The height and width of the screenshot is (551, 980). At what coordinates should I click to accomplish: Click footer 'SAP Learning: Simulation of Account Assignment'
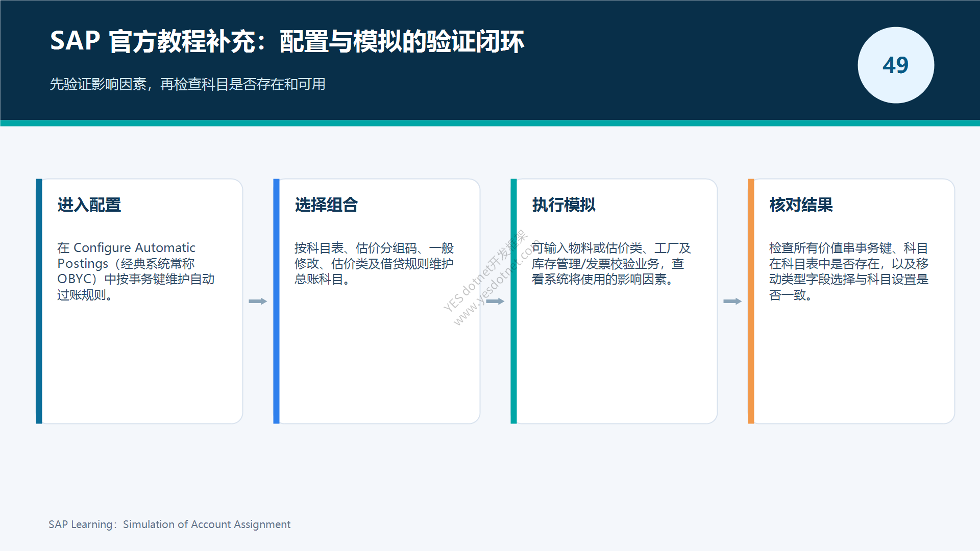coord(169,524)
